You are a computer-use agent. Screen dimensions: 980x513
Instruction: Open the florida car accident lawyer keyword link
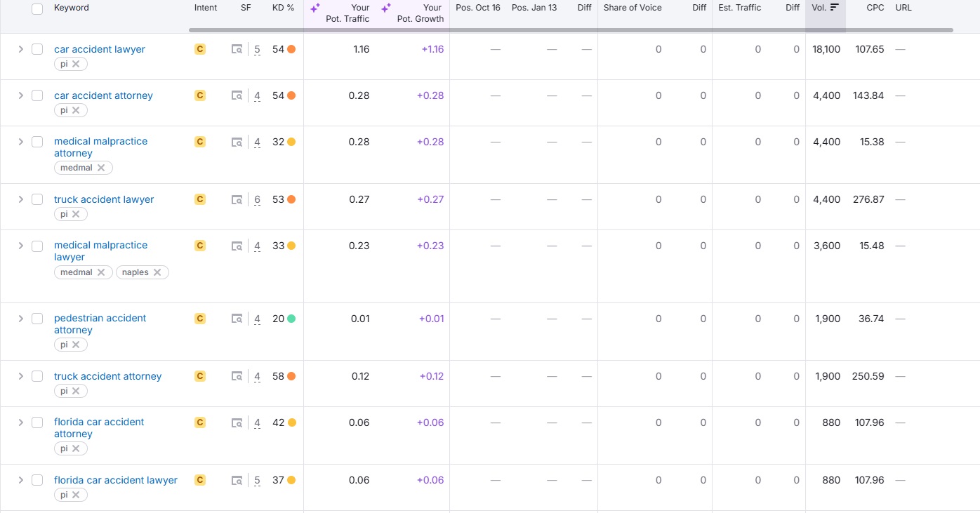(116, 480)
